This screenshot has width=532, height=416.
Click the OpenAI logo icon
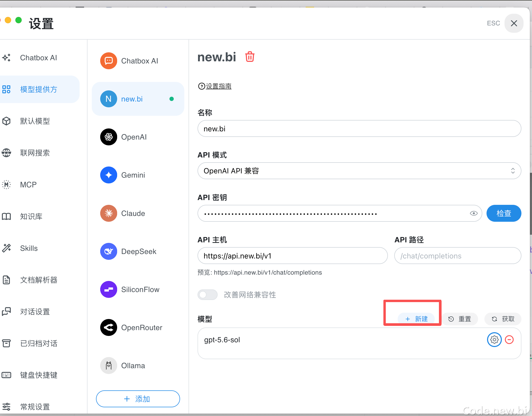[x=108, y=137]
